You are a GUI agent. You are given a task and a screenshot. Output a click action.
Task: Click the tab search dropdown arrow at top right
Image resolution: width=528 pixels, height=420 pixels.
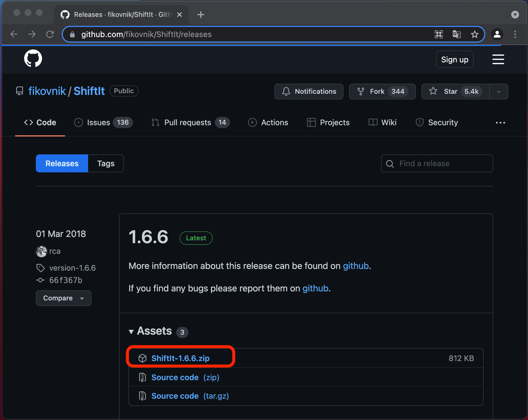click(x=515, y=15)
